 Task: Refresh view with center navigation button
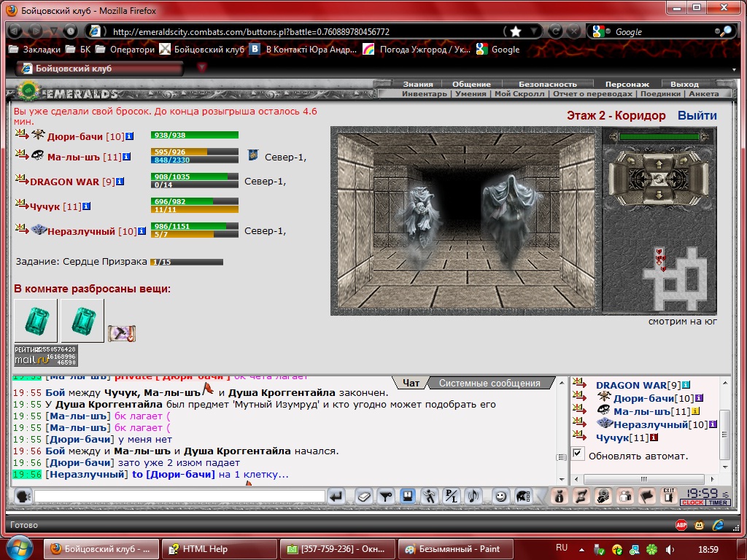(x=659, y=179)
